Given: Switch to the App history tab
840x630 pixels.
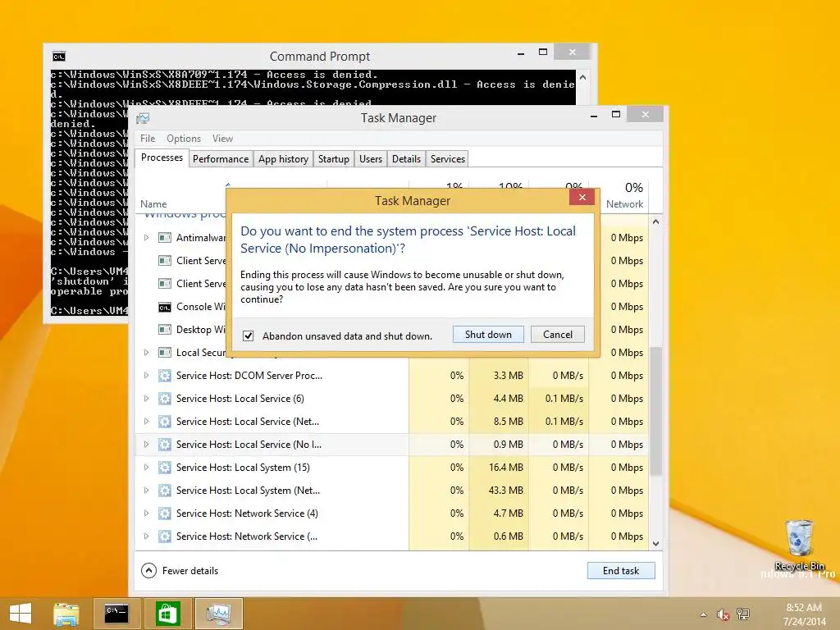Looking at the screenshot, I should [x=283, y=159].
